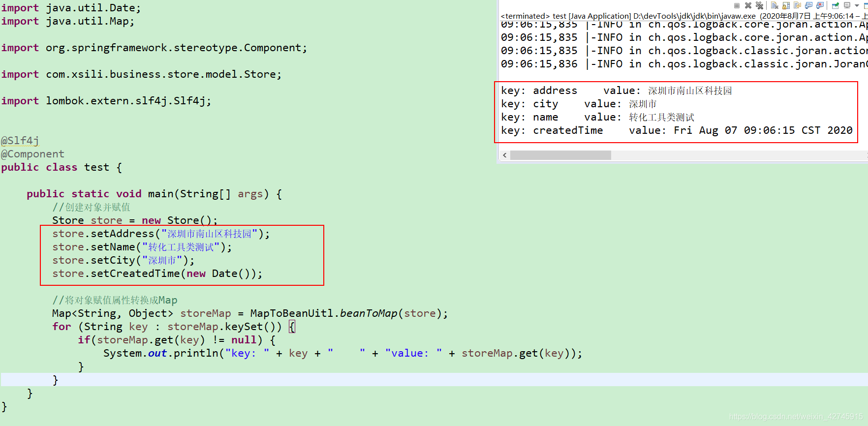Click the 'key: address' output line

pyautogui.click(x=616, y=91)
